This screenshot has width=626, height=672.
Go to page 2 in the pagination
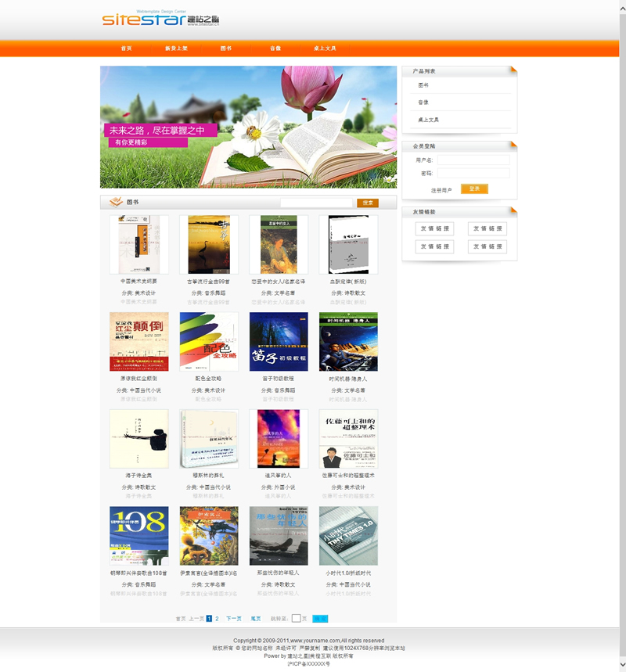coord(218,618)
